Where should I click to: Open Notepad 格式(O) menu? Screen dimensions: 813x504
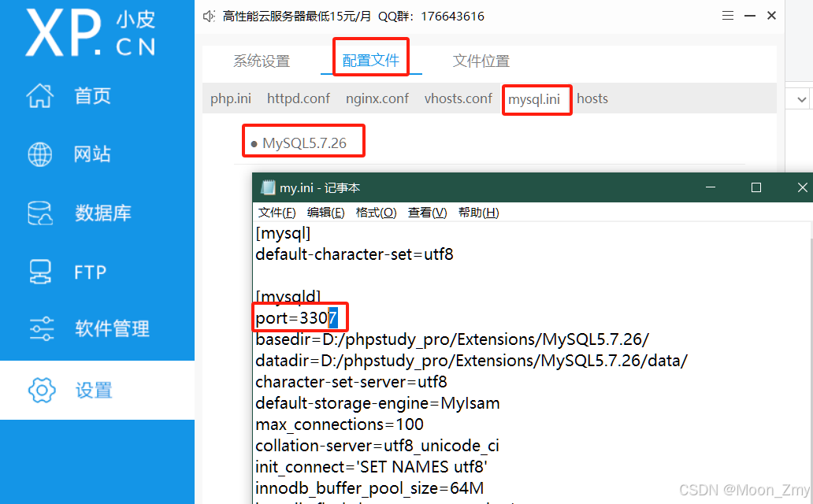376,213
